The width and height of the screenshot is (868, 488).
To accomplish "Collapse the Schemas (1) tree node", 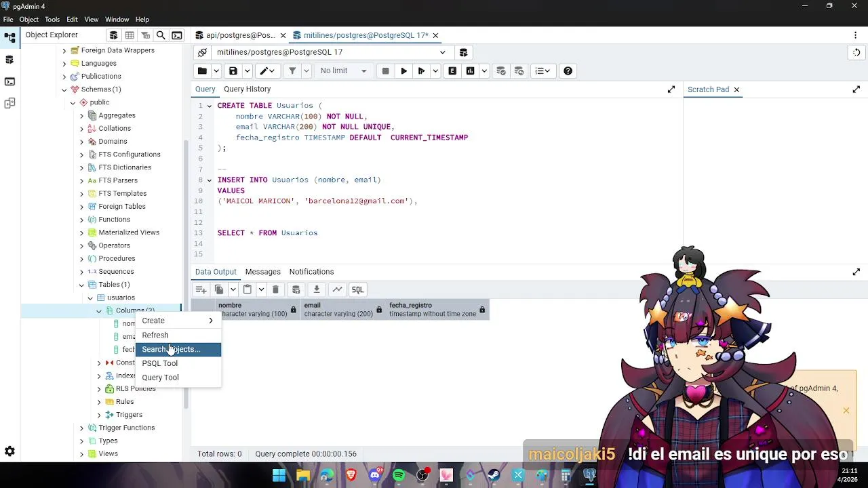I will 64,89.
